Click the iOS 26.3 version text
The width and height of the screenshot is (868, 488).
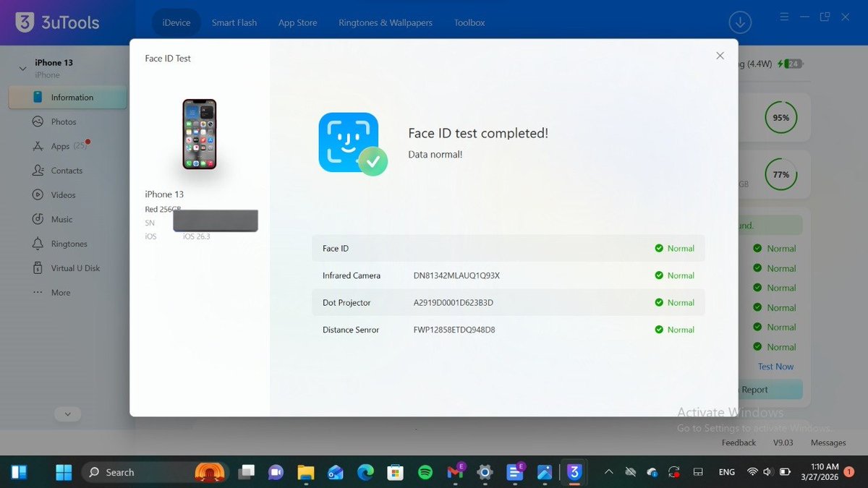coord(197,236)
